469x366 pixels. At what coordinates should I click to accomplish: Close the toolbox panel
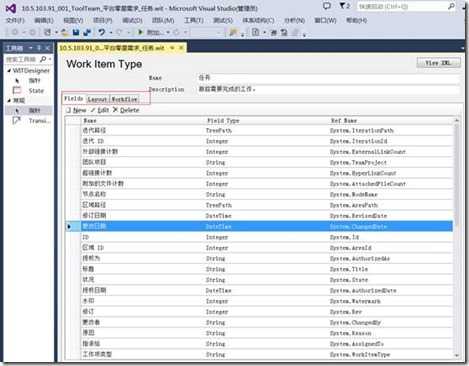(48, 48)
